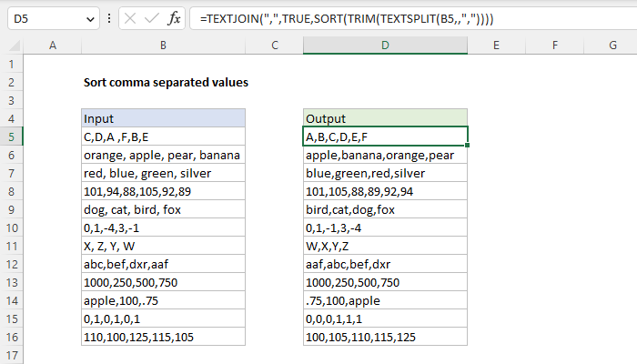
Task: Click cell '110,100,125,115,105'
Action: [x=163, y=337]
